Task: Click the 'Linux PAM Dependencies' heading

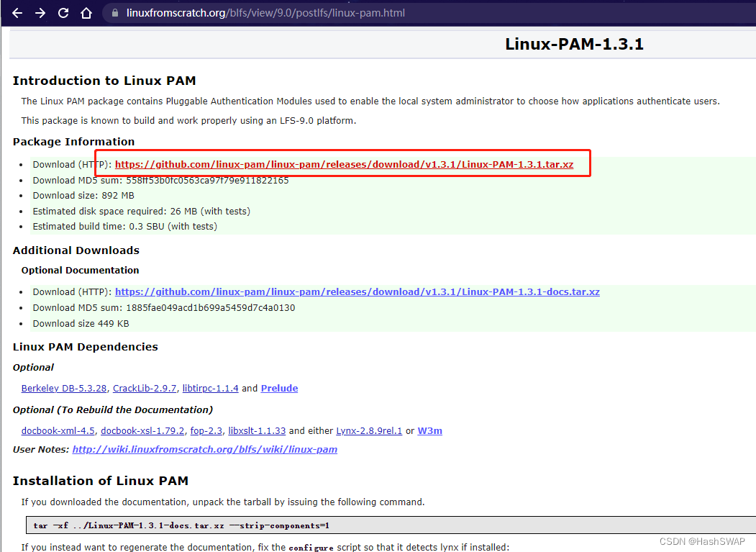Action: click(x=86, y=347)
